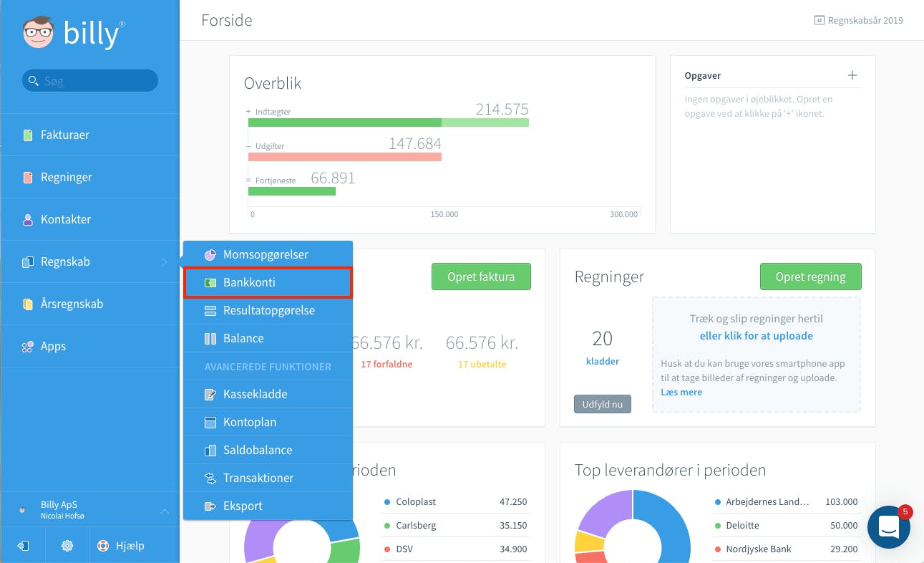Click the Kontoplan table icon
Screen dimensions: 924x563
pyautogui.click(x=210, y=422)
